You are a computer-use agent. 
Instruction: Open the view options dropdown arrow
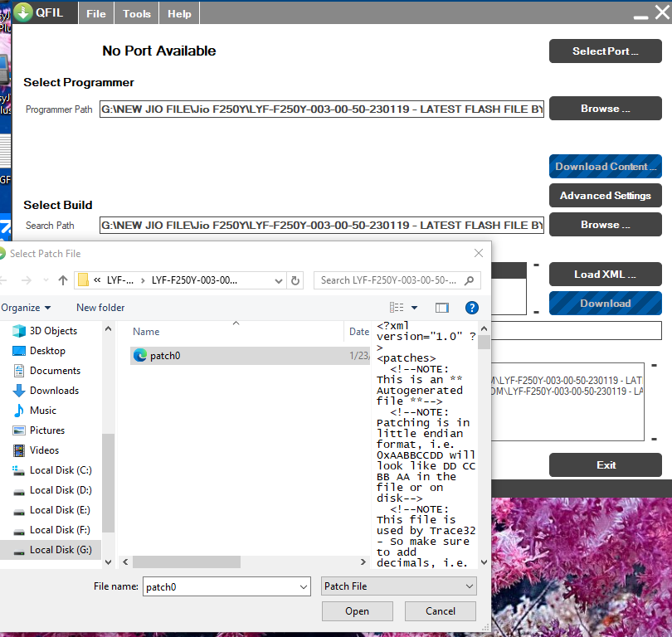coord(415,308)
